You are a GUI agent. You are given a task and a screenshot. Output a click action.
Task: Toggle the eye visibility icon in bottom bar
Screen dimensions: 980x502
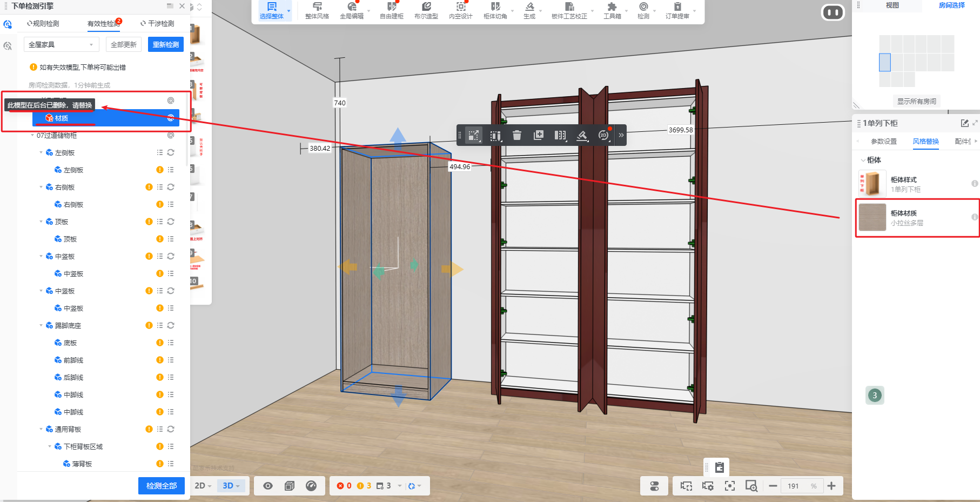[268, 486]
